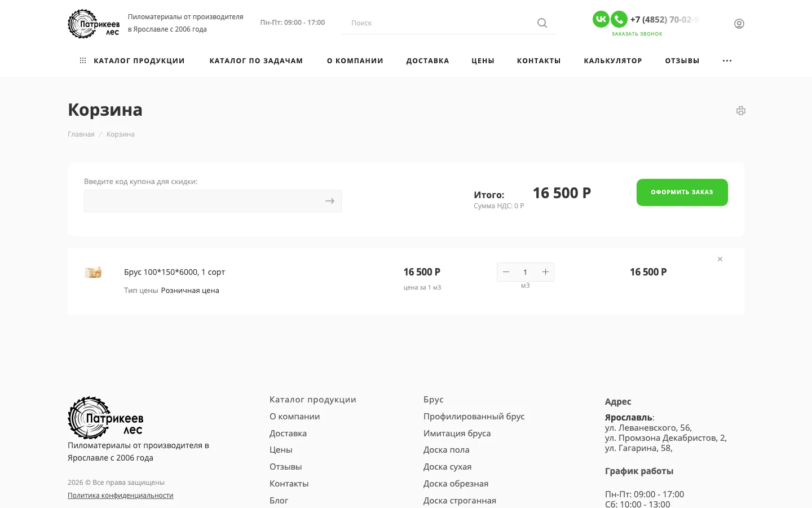Screen dimensions: 812x508
Task: Click Оформить заказ button
Action: (682, 192)
